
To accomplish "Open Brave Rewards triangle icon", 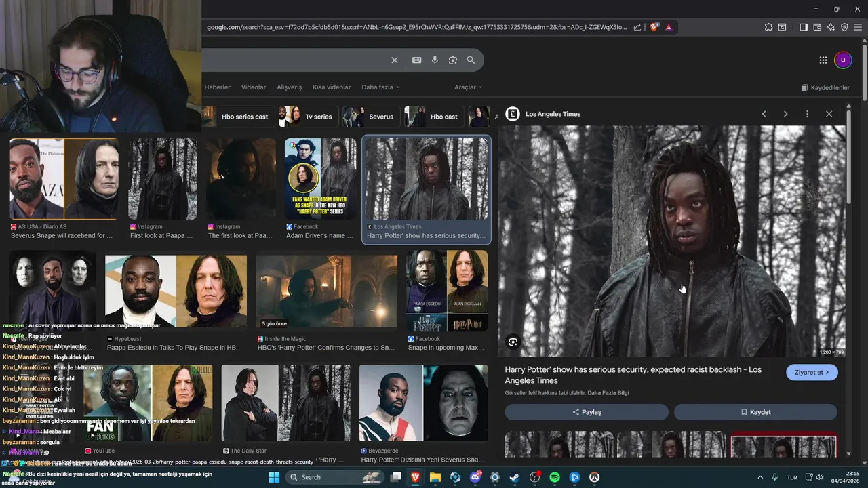I will (x=669, y=27).
